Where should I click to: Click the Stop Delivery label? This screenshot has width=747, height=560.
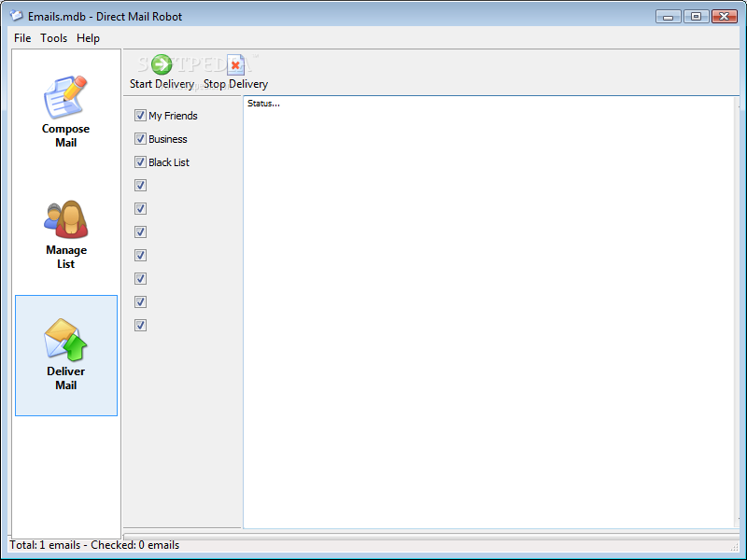[x=236, y=84]
